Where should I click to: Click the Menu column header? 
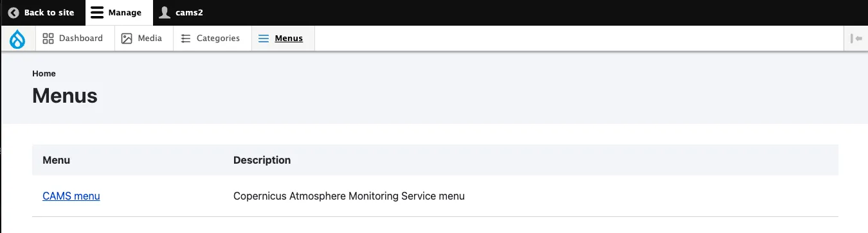click(57, 160)
